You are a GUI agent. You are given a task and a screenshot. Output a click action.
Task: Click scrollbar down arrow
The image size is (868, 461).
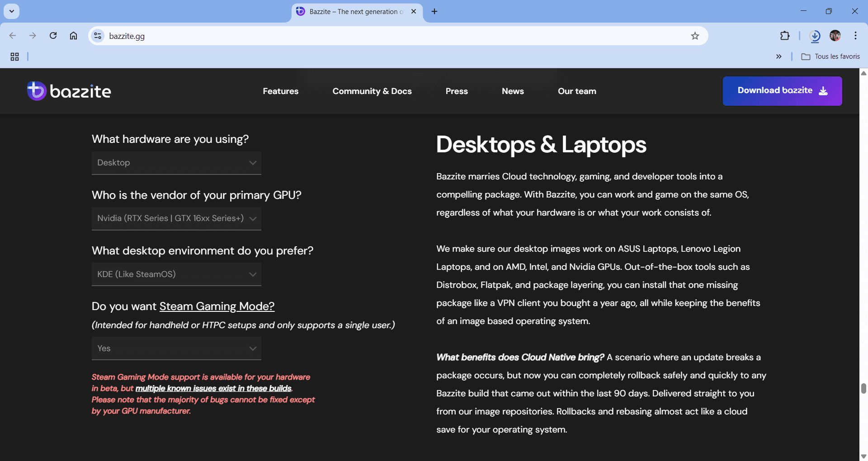point(863,456)
